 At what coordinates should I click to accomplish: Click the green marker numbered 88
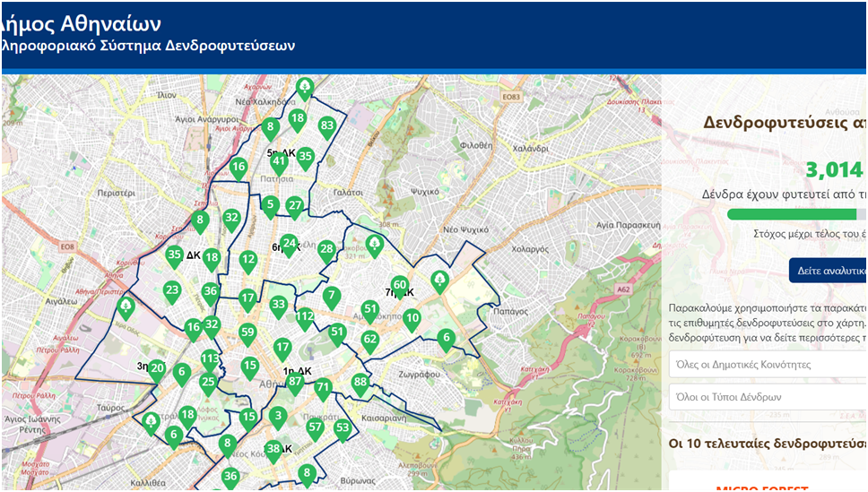coord(360,383)
